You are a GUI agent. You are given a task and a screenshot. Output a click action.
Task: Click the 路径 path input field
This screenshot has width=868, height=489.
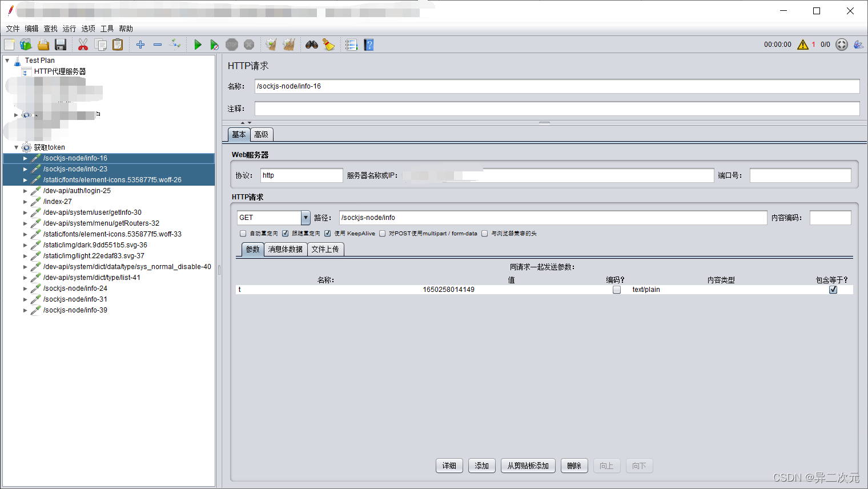click(x=553, y=218)
